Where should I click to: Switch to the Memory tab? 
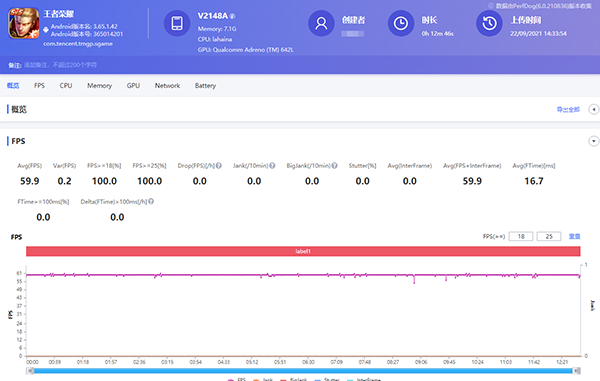99,86
